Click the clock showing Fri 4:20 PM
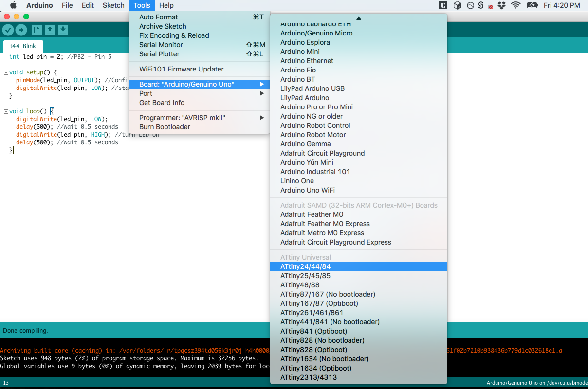The height and width of the screenshot is (389, 588). pos(562,5)
